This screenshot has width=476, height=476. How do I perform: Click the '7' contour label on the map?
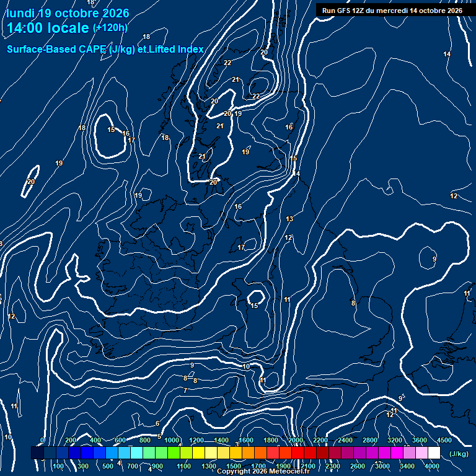click(x=185, y=390)
